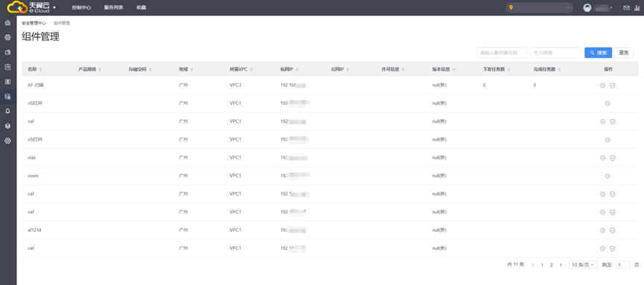This screenshot has width=644, height=285.
Task: Expand the 10 条/页 page size dropdown
Action: tap(583, 265)
